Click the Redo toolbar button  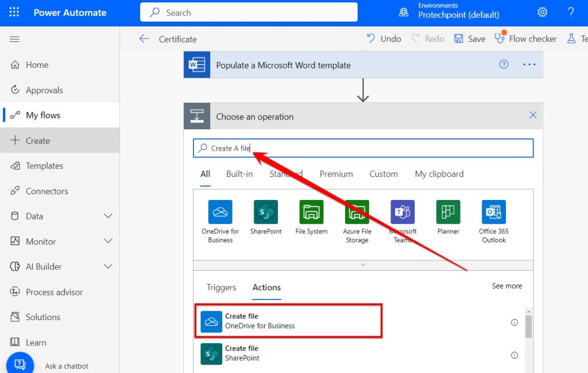point(428,39)
